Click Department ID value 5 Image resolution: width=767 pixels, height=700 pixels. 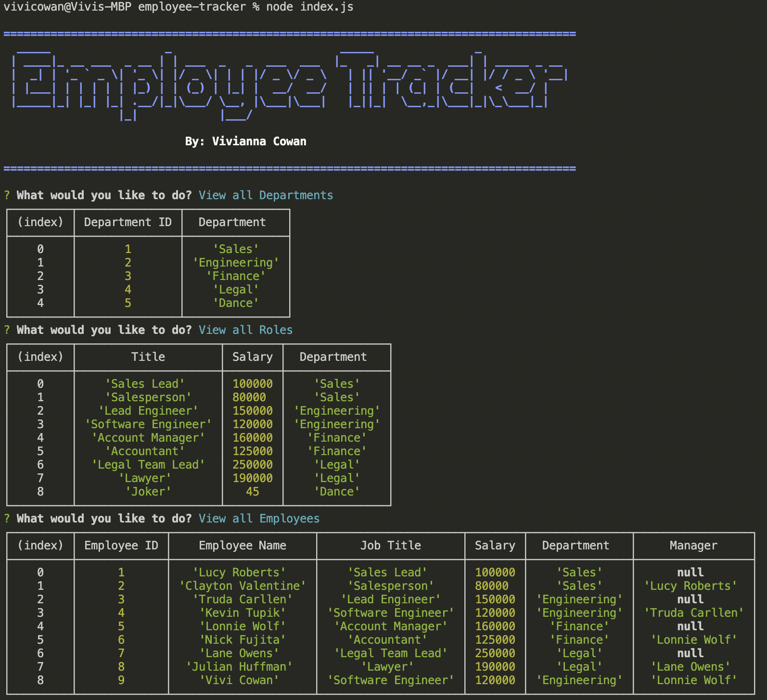click(x=128, y=303)
